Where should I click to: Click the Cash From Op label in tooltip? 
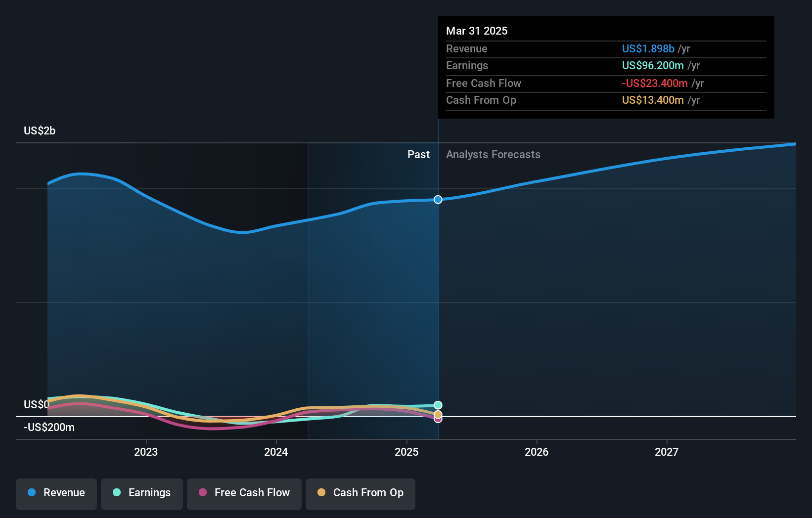(481, 100)
